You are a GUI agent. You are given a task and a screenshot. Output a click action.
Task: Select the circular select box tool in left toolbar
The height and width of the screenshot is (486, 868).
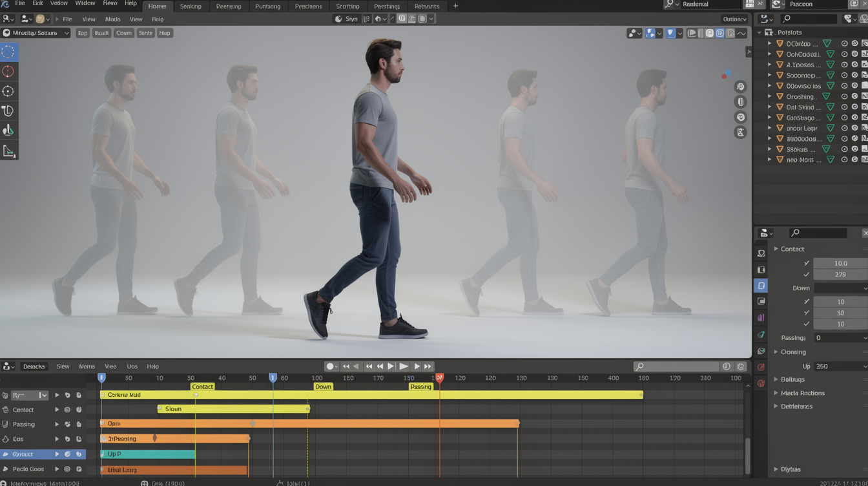(8, 52)
